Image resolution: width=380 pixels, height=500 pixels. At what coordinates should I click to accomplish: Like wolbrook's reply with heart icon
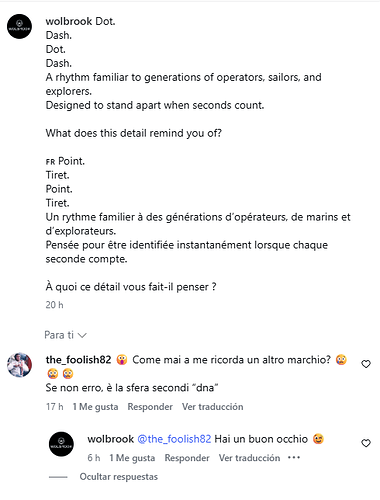point(366,443)
